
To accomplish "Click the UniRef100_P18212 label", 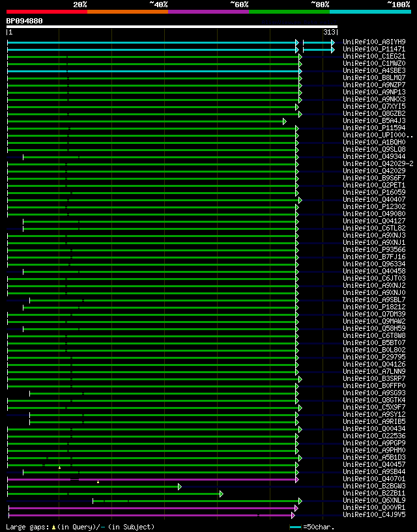I will 374,307.
